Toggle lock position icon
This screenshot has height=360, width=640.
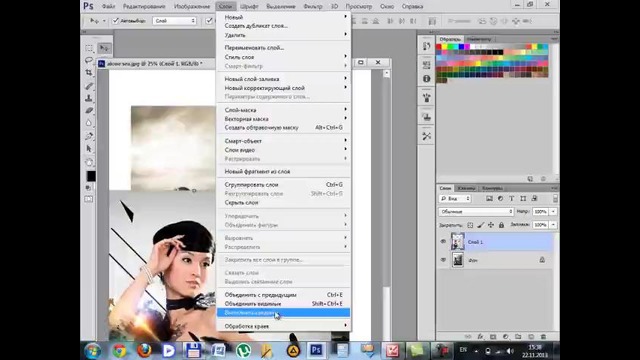pos(491,225)
